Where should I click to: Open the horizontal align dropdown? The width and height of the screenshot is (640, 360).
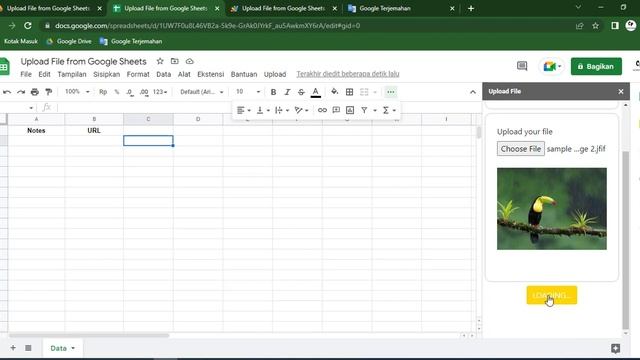[244, 110]
